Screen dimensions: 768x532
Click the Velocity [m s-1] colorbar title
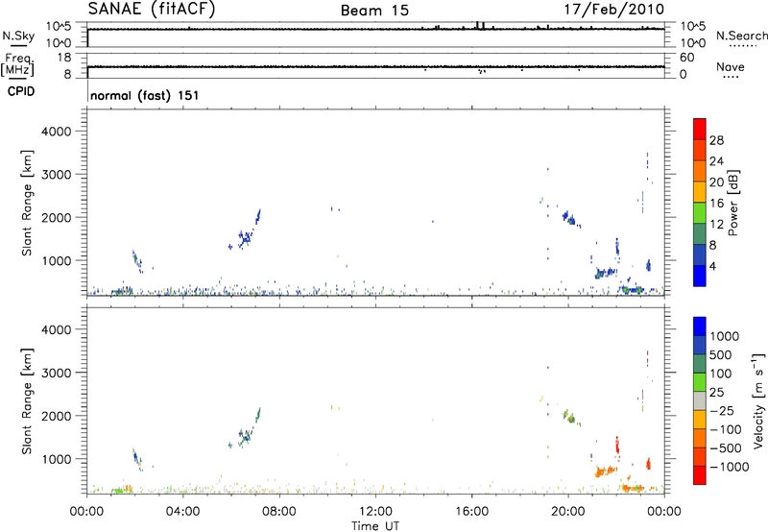pos(758,400)
